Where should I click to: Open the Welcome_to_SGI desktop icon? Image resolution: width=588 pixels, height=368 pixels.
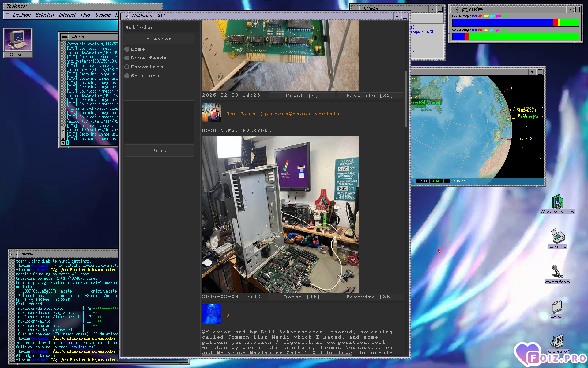[x=557, y=202]
